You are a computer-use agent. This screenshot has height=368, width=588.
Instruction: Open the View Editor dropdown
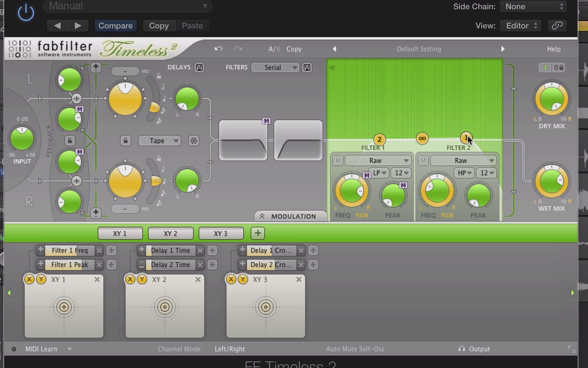point(521,26)
